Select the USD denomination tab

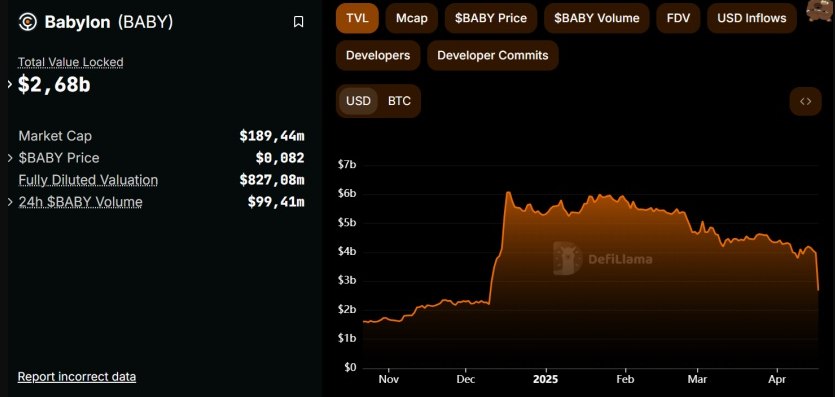click(x=358, y=101)
